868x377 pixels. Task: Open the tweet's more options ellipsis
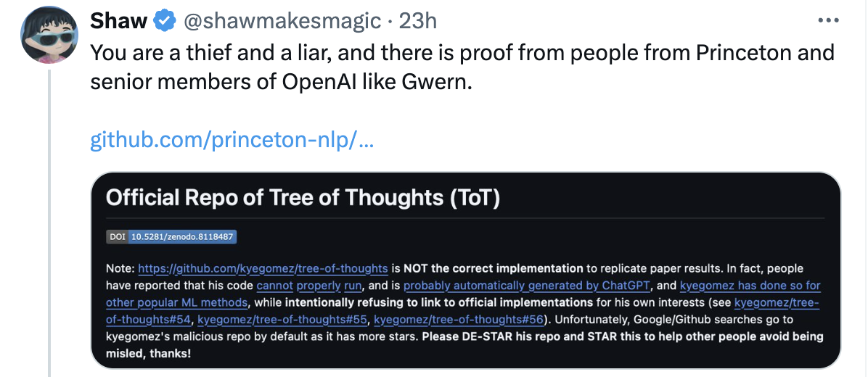point(828,20)
